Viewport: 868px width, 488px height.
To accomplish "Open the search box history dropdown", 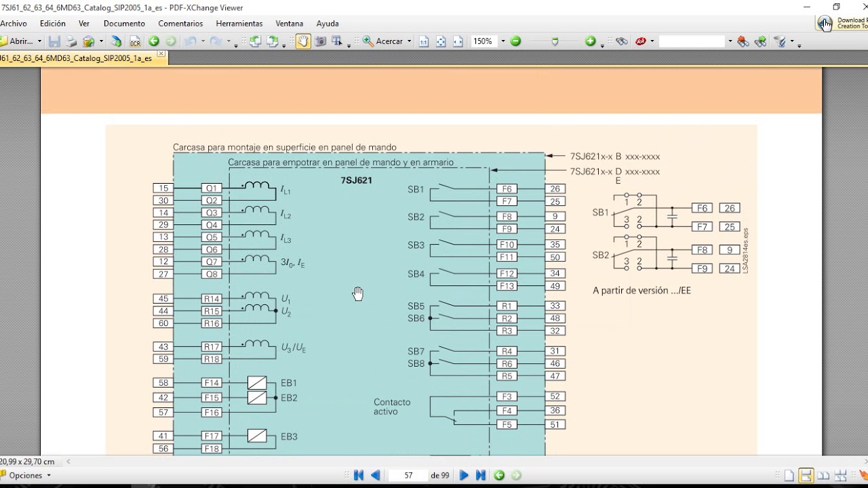I will [730, 41].
